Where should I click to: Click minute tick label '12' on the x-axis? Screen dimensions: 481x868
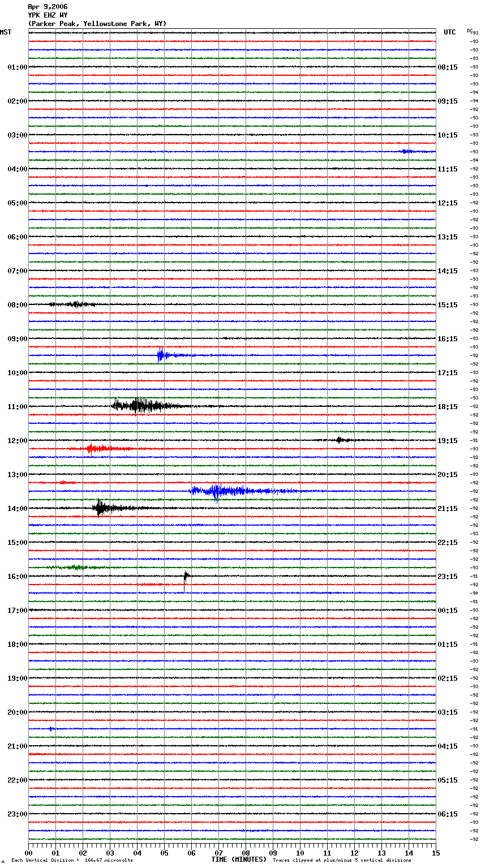355,853
